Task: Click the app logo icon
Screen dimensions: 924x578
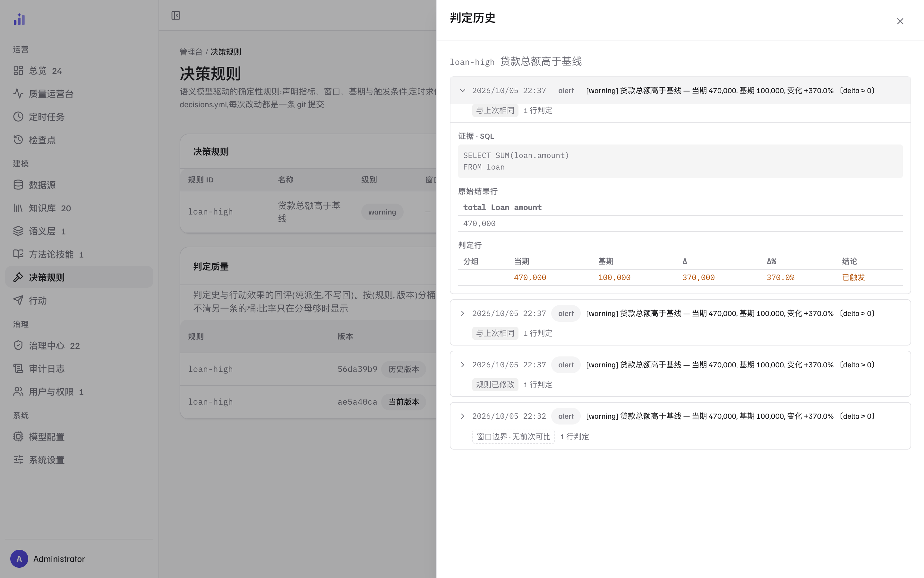Action: 19,19
